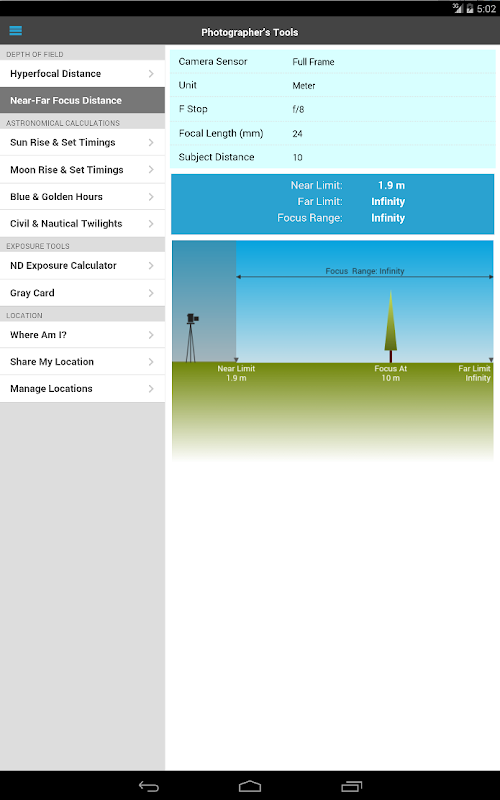Change the Camera Sensor Full Frame value
Screen dimensions: 500x800
[332, 62]
